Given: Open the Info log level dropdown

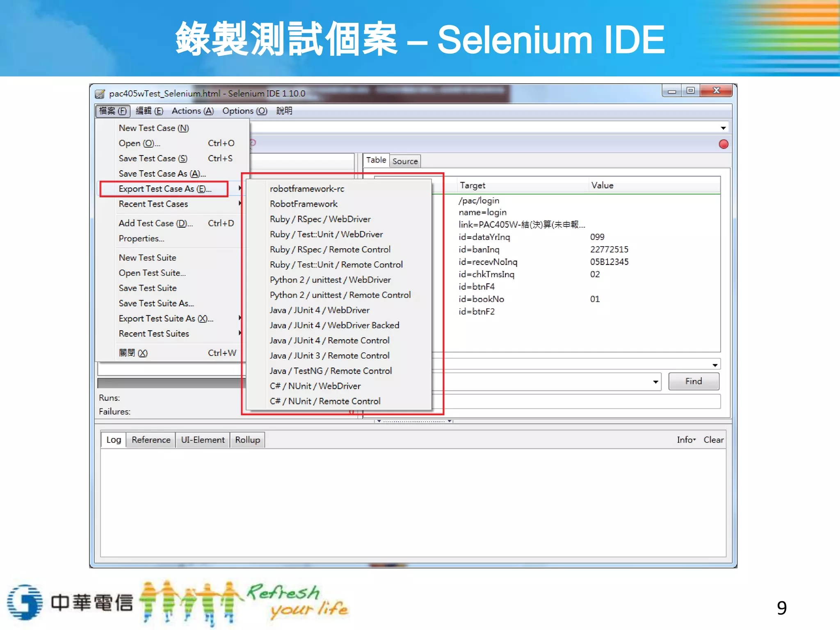Looking at the screenshot, I should coord(686,440).
